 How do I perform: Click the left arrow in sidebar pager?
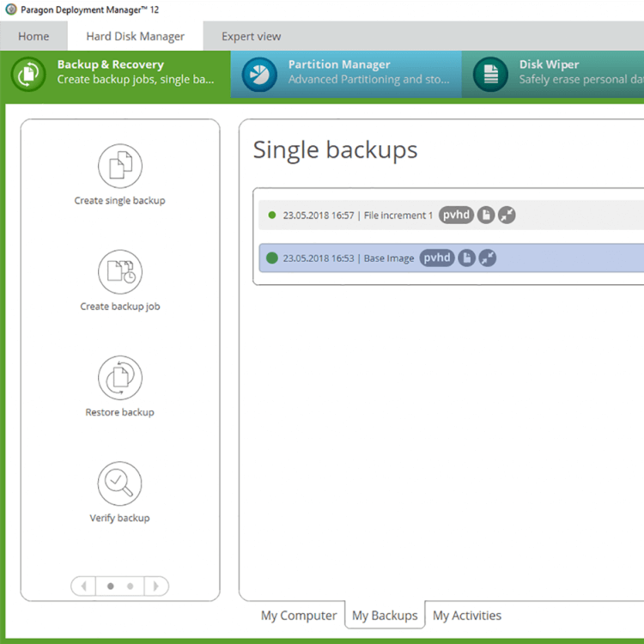84,586
